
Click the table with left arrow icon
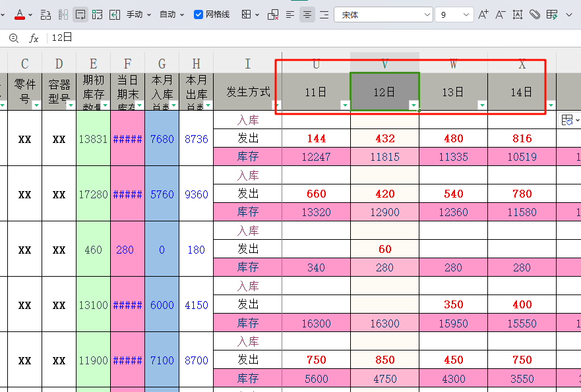coord(115,14)
